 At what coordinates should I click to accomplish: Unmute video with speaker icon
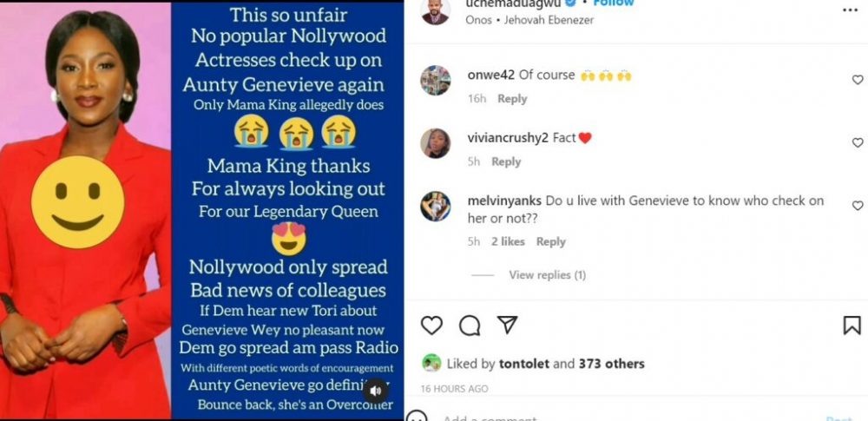376,391
